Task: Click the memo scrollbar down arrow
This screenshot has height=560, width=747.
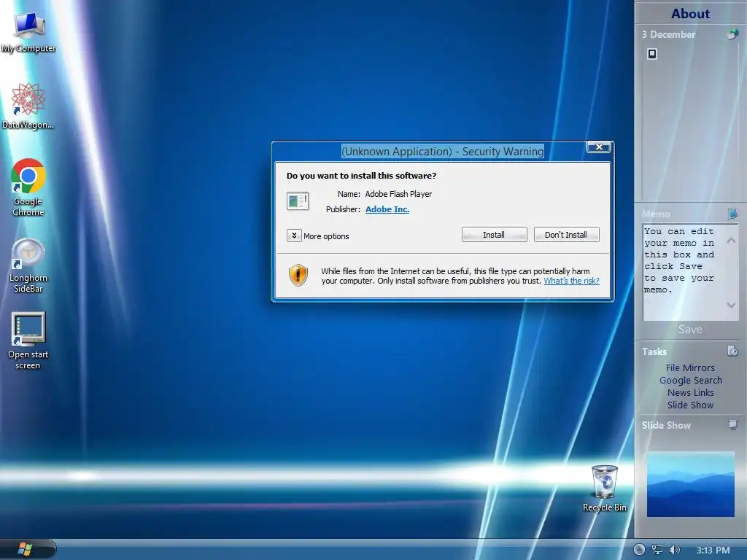Action: [732, 305]
